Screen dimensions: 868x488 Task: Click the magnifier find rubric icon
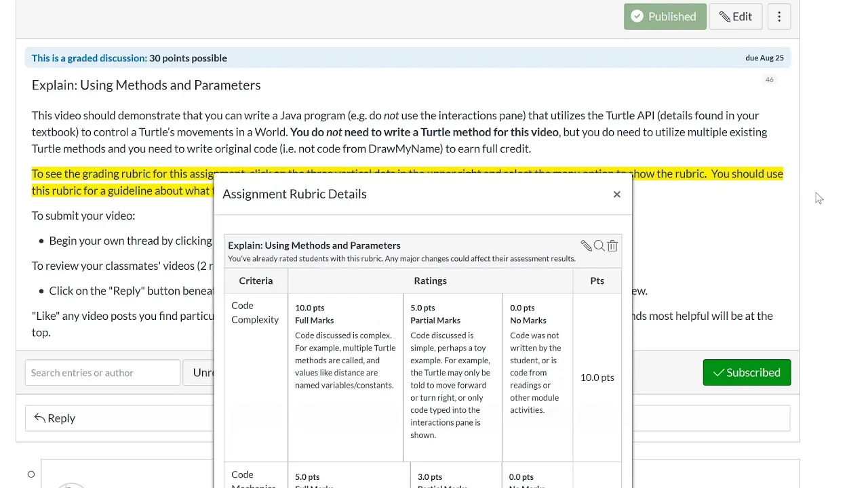click(x=599, y=246)
